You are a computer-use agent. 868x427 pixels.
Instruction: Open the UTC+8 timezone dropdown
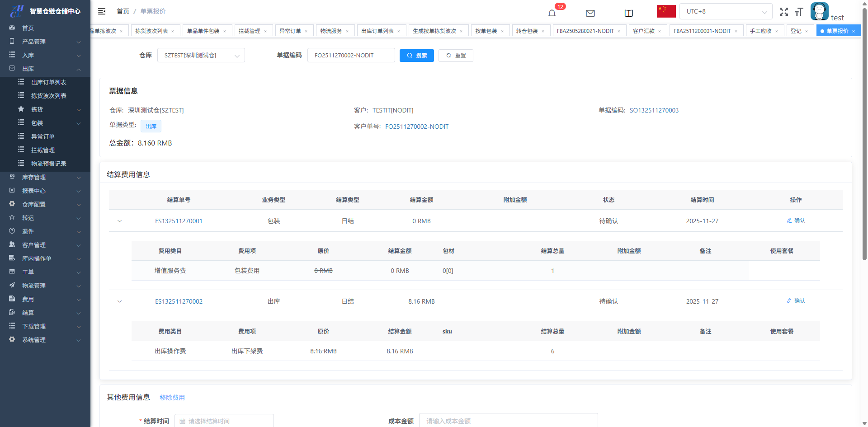(726, 11)
